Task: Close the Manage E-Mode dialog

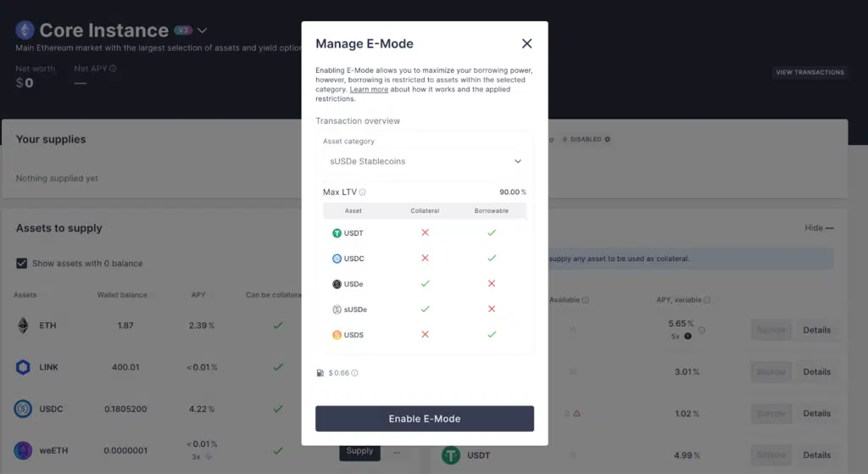Action: 526,43
